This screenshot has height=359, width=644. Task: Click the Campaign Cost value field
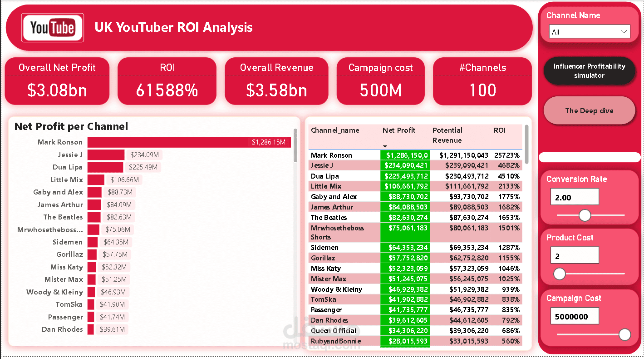tap(575, 316)
